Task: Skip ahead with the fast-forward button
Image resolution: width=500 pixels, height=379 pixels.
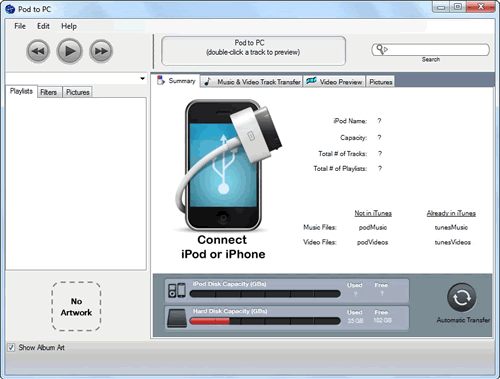Action: tap(101, 51)
